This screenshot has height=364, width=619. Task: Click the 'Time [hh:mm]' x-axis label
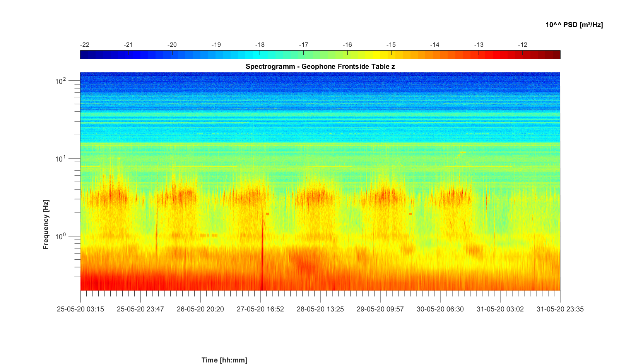tap(224, 360)
